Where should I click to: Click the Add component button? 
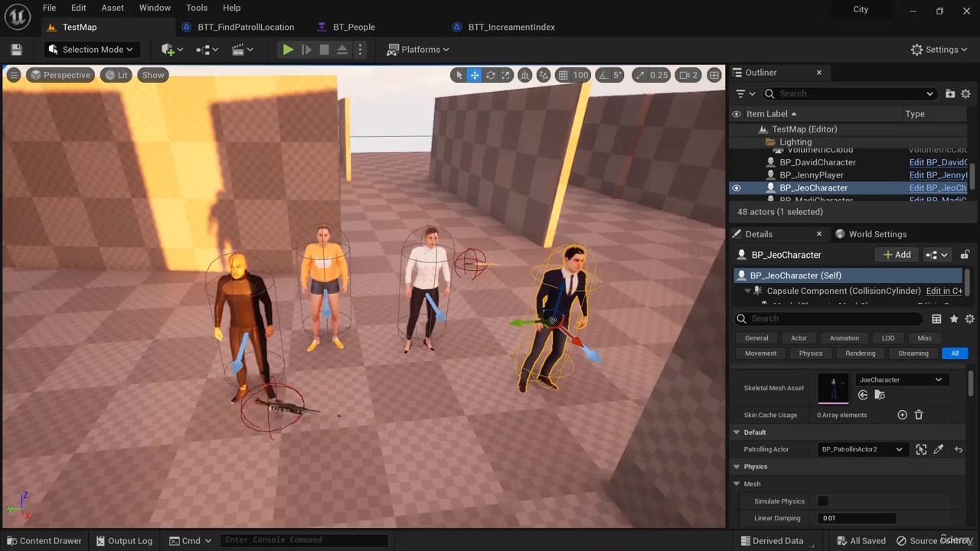897,255
